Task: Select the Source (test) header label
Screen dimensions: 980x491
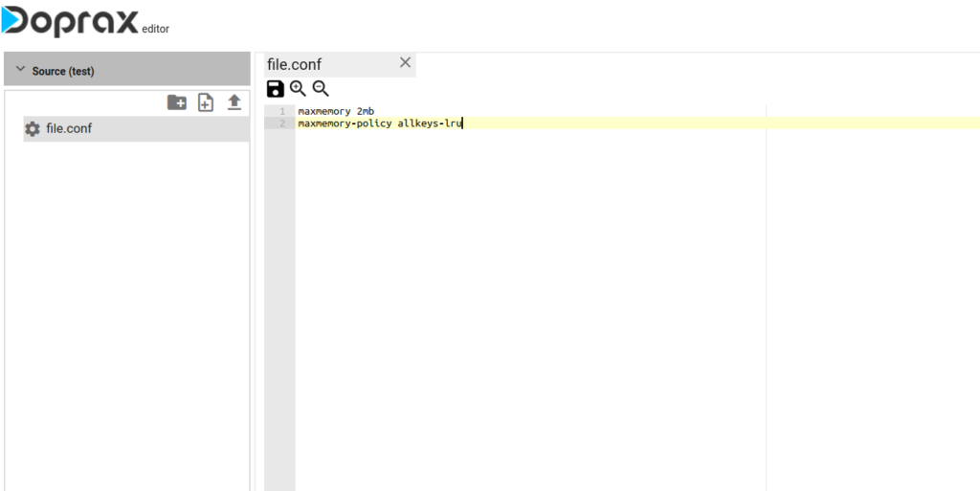Action: (x=63, y=71)
